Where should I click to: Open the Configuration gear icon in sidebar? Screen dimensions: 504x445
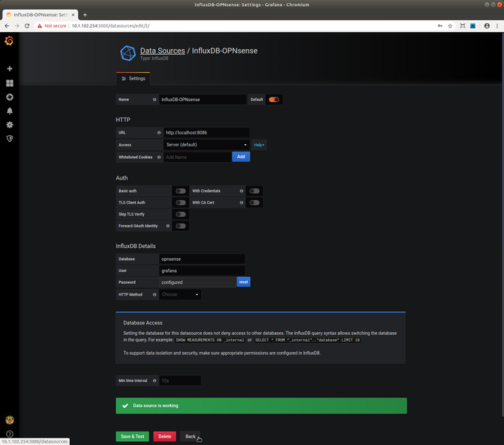10,125
